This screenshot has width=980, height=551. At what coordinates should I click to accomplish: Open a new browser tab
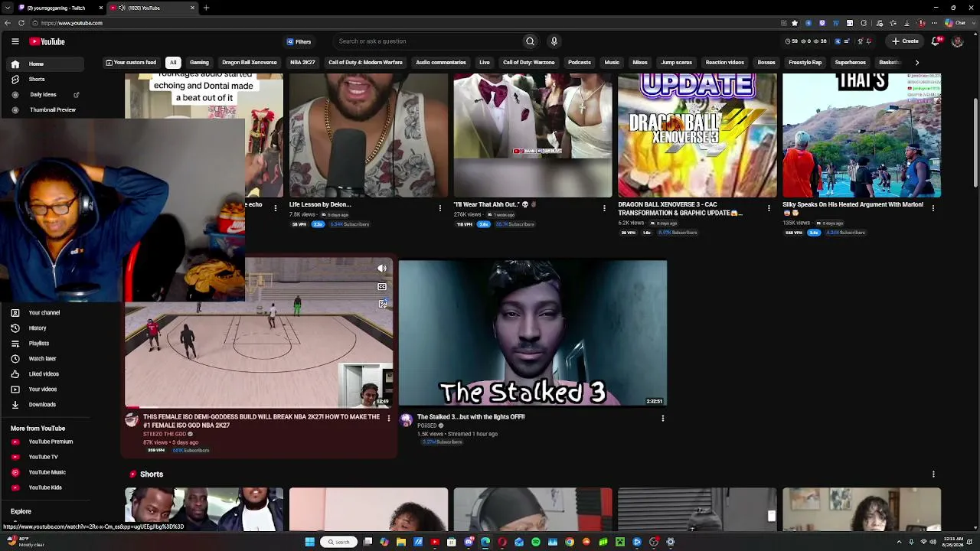point(206,8)
